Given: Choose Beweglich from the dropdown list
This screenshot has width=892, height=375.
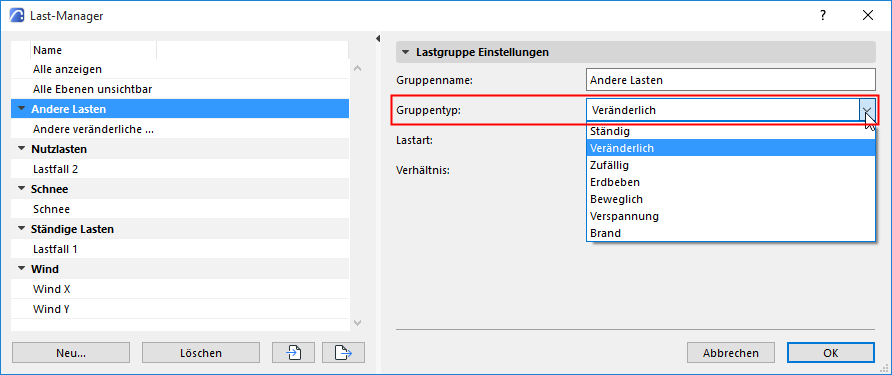Looking at the screenshot, I should [x=730, y=199].
